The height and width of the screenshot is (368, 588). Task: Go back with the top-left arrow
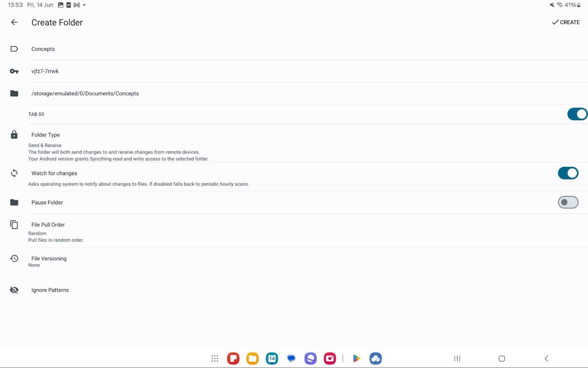pyautogui.click(x=14, y=22)
